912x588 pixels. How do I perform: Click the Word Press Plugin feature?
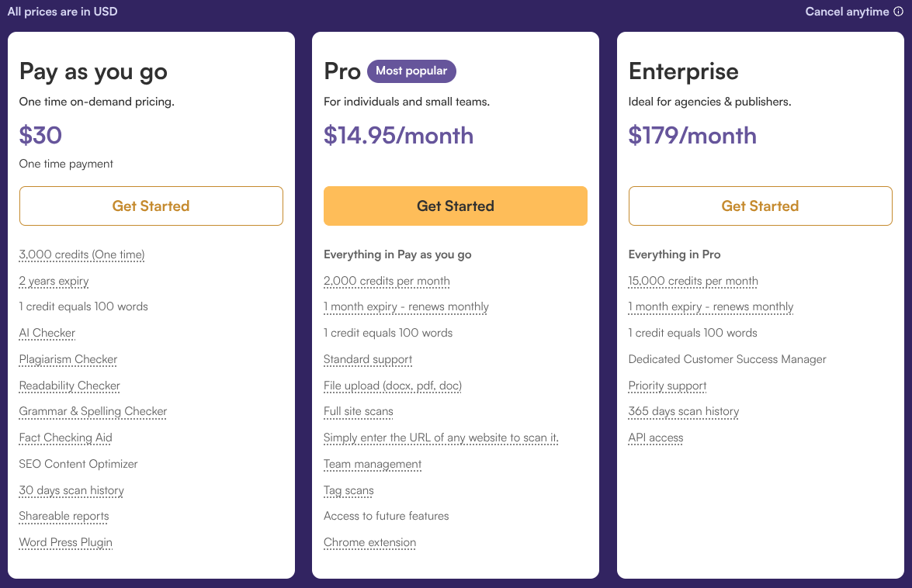(x=66, y=542)
